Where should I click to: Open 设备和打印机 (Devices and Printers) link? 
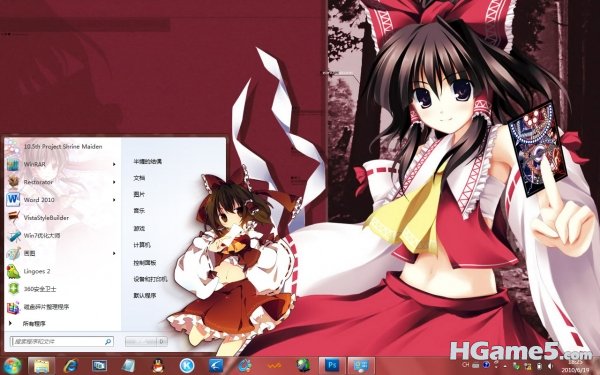click(150, 279)
